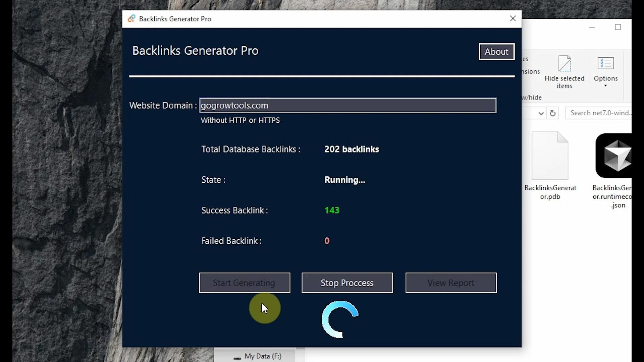The image size is (644, 362).
Task: Select the BacklinksGenerator.runtimeconfig.json file icon
Action: pyautogui.click(x=613, y=156)
